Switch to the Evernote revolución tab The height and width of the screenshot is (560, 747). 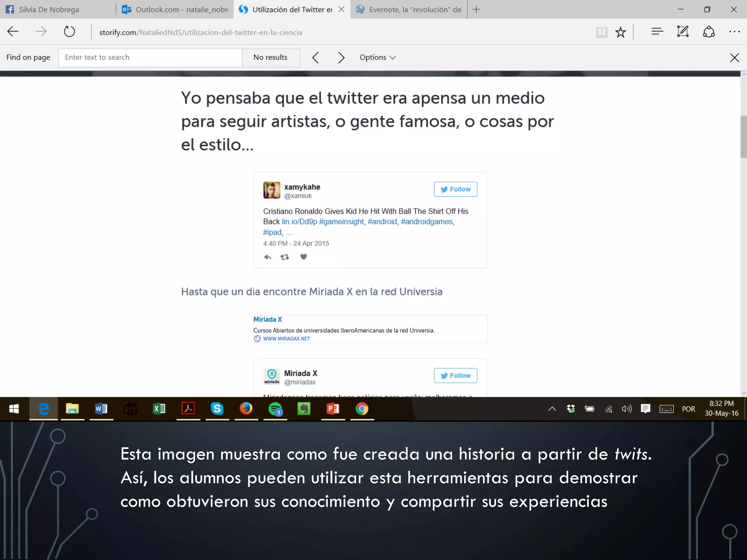pyautogui.click(x=409, y=9)
